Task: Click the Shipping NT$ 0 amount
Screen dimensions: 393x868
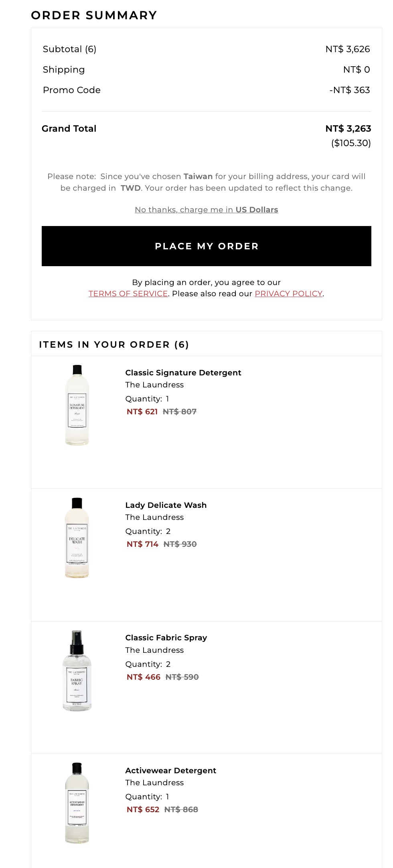Action: (356, 69)
